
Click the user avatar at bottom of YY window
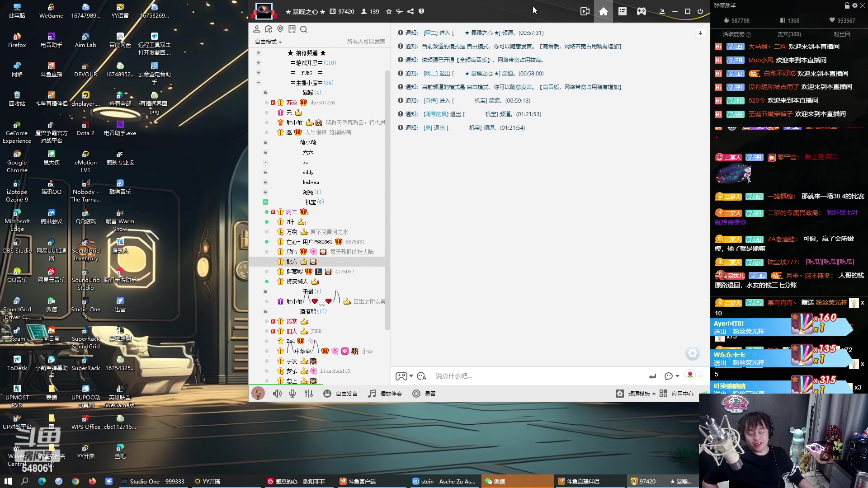(258, 393)
